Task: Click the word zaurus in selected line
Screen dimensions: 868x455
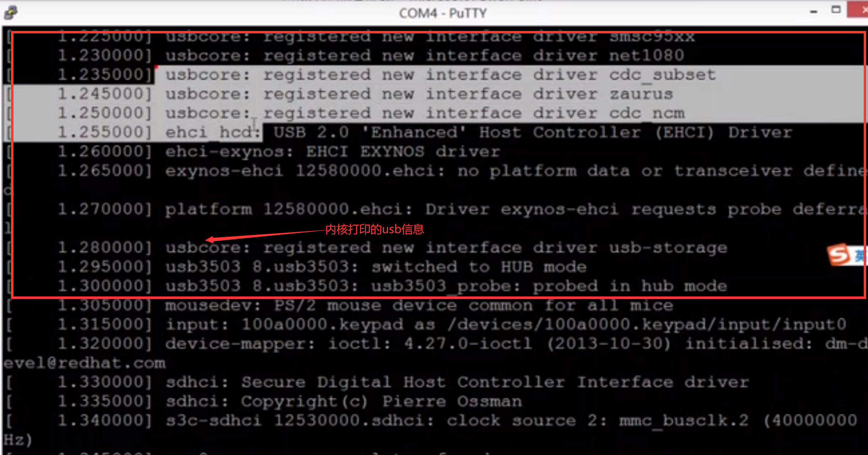Action: click(x=641, y=94)
